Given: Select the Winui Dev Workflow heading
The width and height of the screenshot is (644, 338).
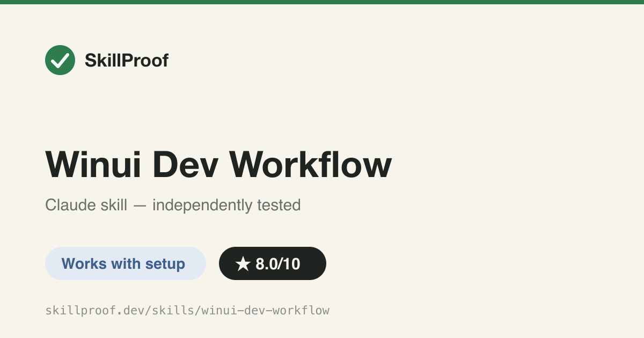Looking at the screenshot, I should point(218,164).
